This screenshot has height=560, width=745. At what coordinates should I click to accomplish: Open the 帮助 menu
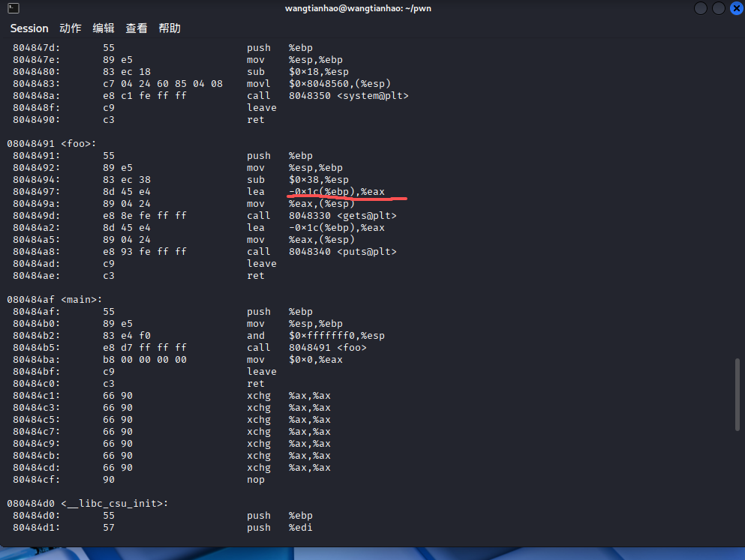pos(170,28)
